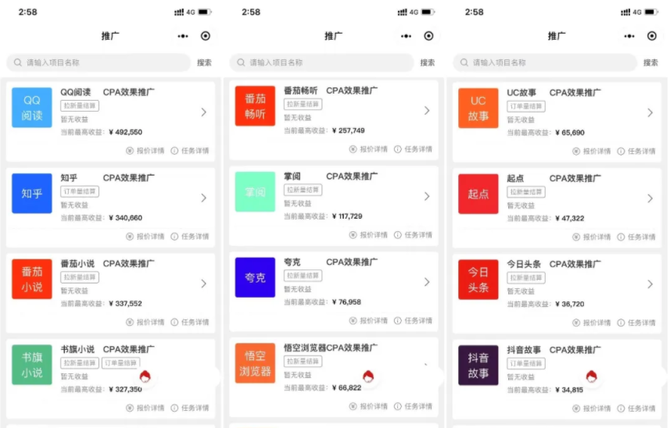Tap red floating icon on 书旗小说 card
Viewport: 670px width, 428px height.
point(145,376)
